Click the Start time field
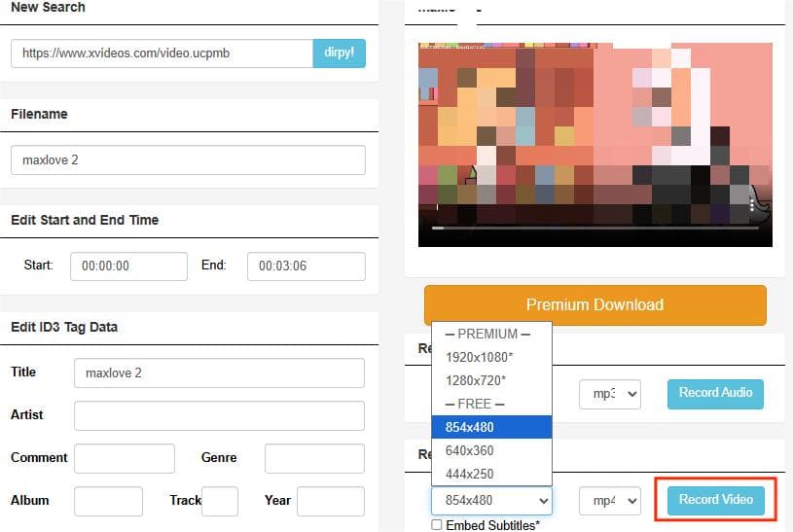 pos(128,266)
